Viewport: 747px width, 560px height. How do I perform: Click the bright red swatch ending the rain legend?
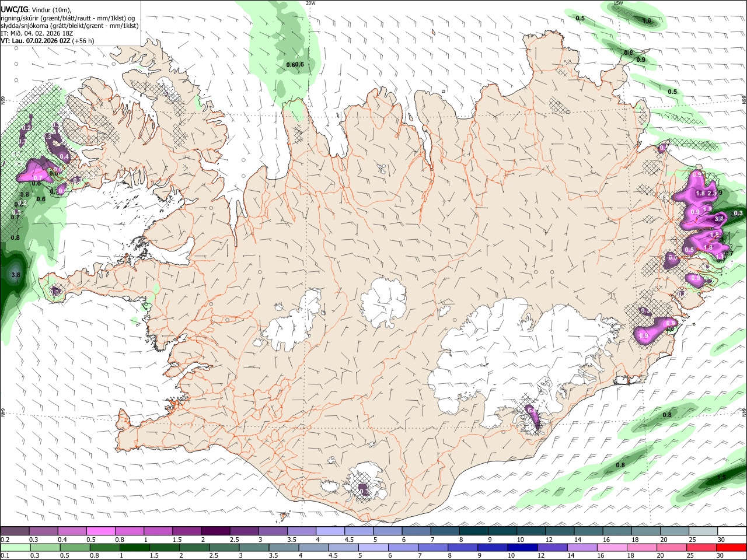(x=732, y=547)
